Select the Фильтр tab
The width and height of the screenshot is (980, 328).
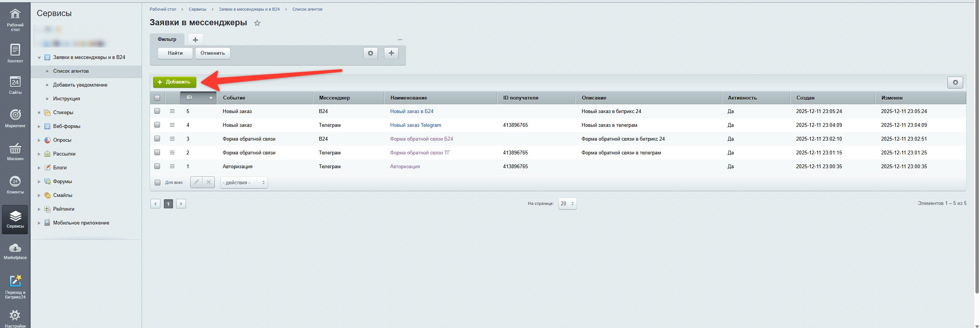click(167, 39)
